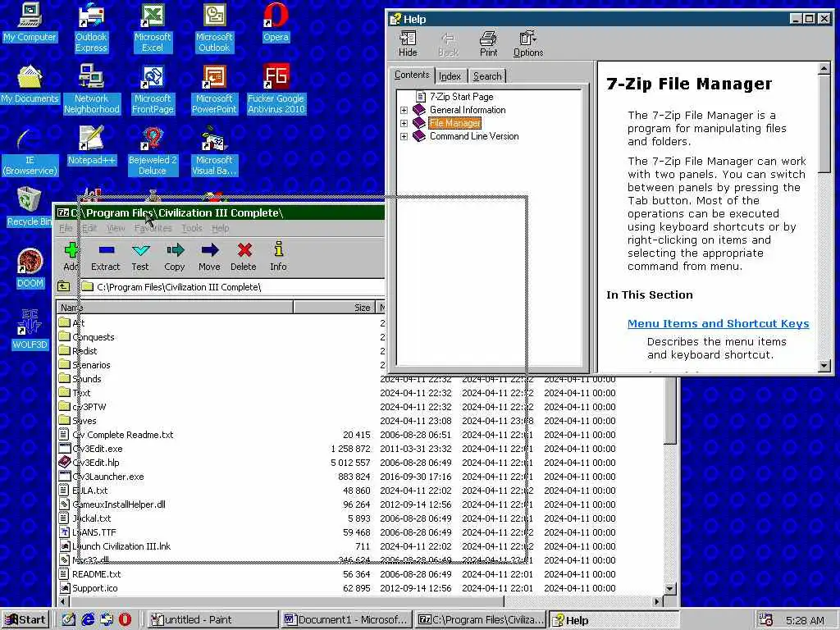Click the Test toolbar icon in 7-Zip
The image size is (840, 630).
click(140, 257)
